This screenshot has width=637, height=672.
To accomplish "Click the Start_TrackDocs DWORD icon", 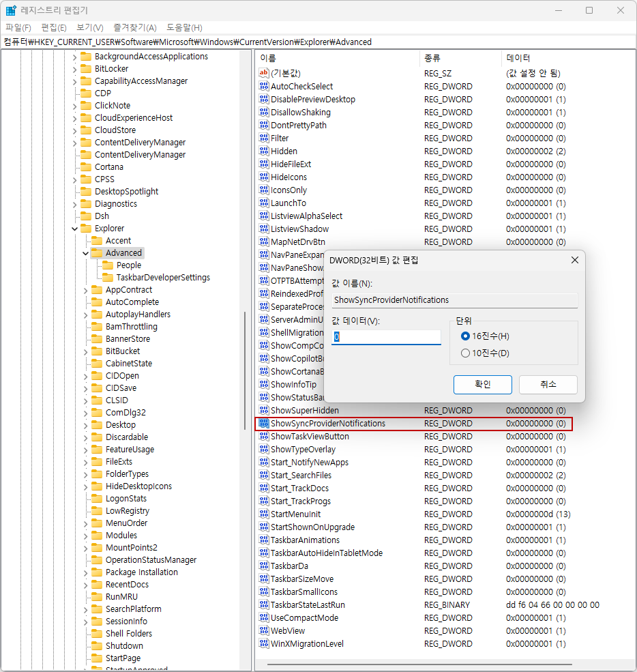I will click(x=264, y=488).
